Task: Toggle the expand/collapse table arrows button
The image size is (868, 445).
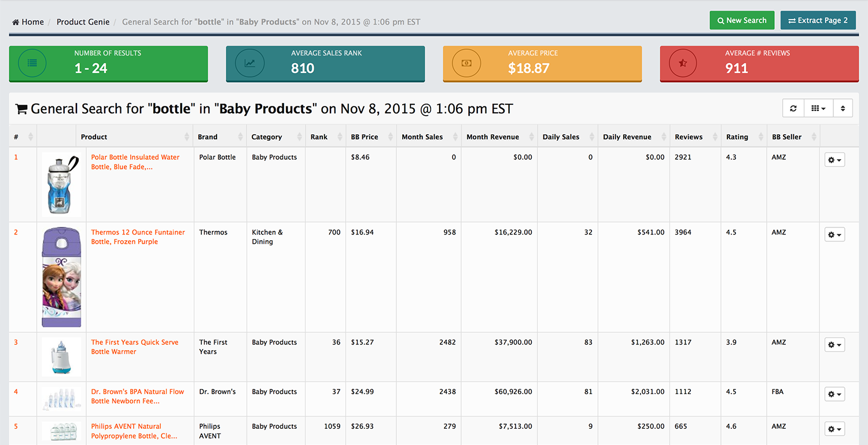Action: [x=843, y=108]
